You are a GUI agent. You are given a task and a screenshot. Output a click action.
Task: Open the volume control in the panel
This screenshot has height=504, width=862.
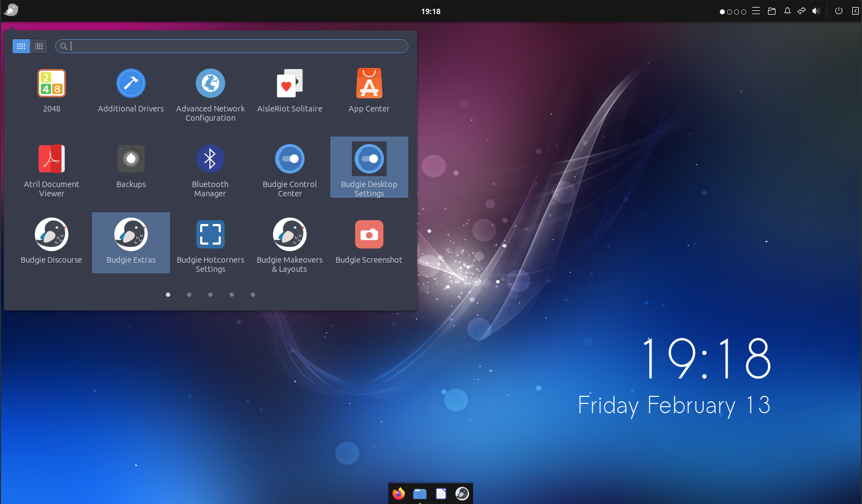pos(816,11)
